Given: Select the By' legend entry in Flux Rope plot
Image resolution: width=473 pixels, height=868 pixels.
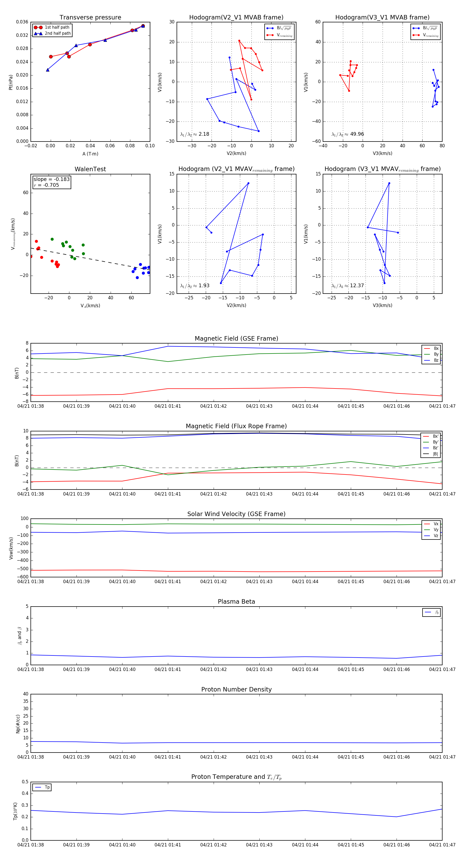Looking at the screenshot, I should click(x=431, y=442).
